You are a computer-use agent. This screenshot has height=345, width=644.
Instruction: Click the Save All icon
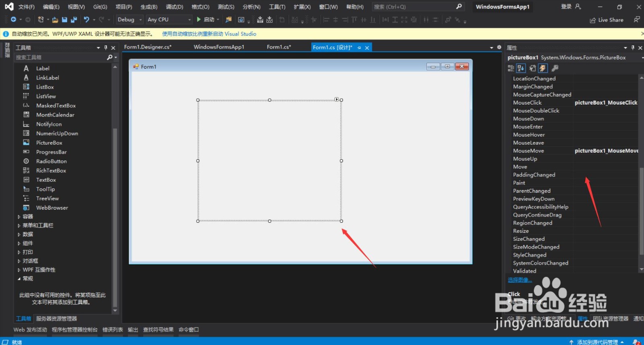(74, 19)
